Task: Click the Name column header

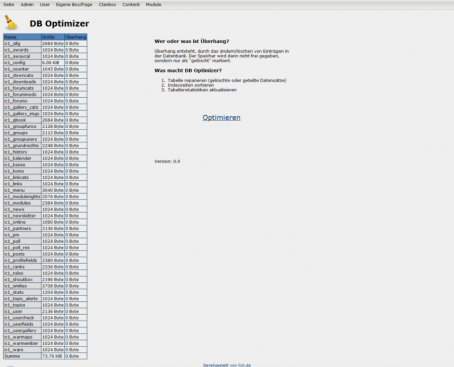Action: tap(22, 37)
